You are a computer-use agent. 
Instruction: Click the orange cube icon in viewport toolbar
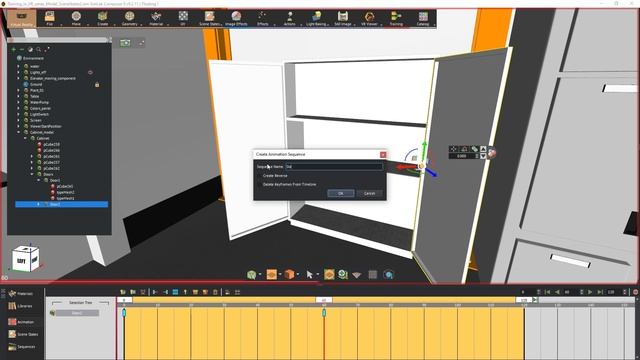pyautogui.click(x=289, y=275)
